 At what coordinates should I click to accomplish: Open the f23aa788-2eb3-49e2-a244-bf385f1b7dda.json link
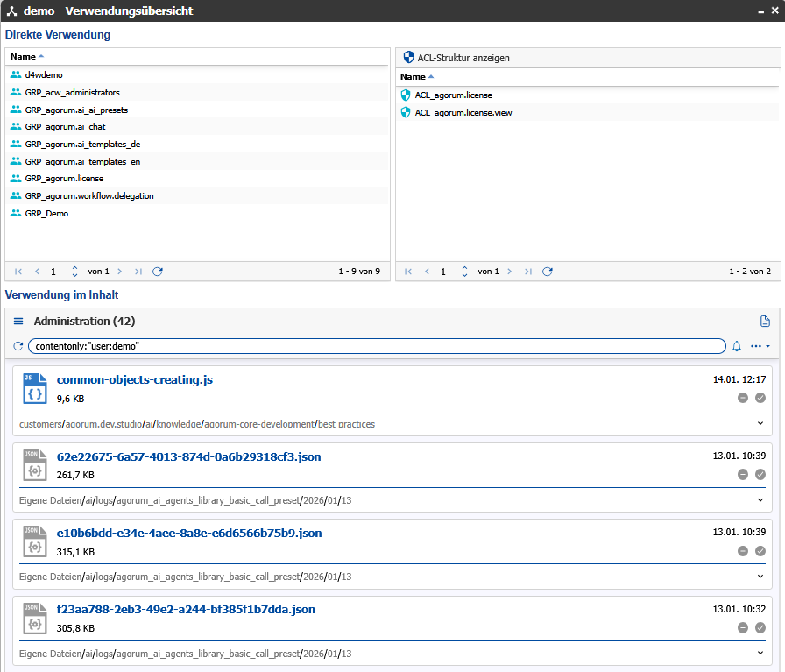pyautogui.click(x=186, y=609)
